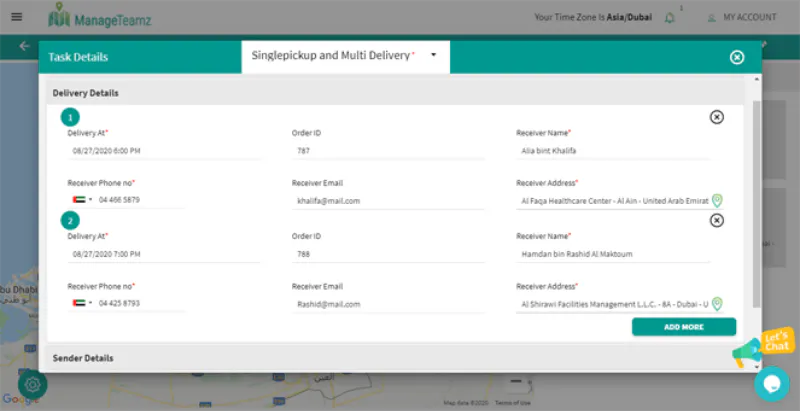
Task: Edit Al Faqa Healthcare Center address field
Action: [614, 201]
